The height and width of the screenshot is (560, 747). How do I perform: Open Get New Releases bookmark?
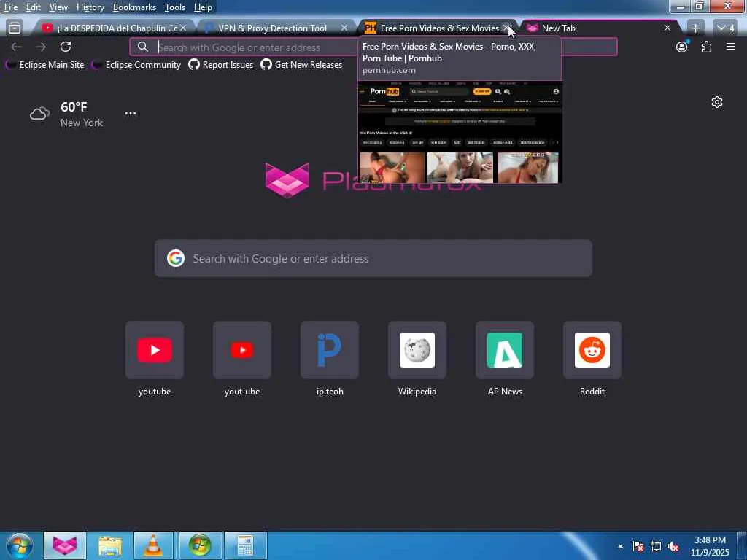(x=301, y=65)
